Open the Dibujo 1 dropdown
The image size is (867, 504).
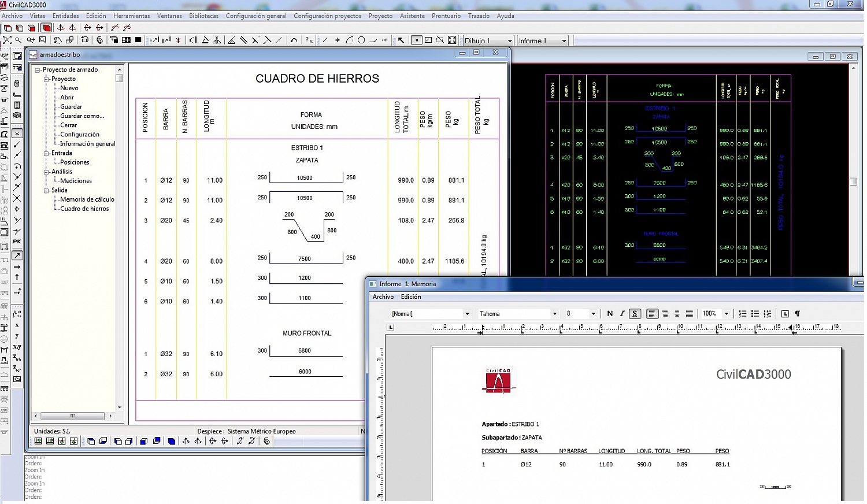click(x=510, y=41)
